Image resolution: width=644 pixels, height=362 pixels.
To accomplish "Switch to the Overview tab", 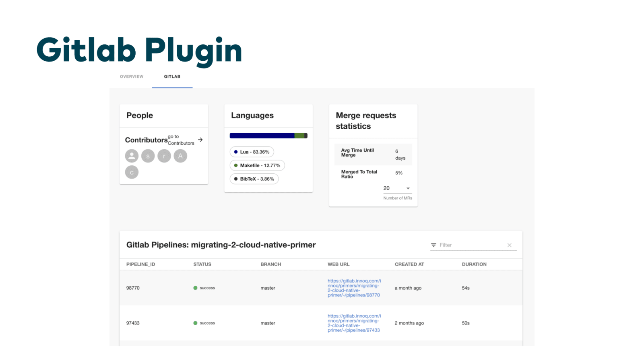I will [132, 76].
